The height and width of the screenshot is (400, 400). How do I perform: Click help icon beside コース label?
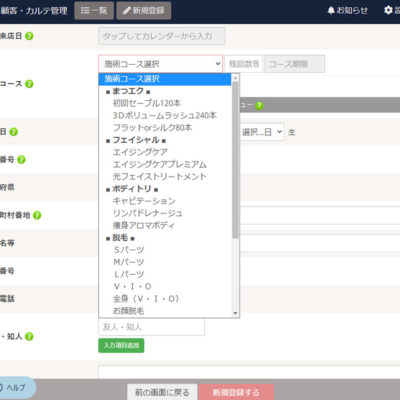pyautogui.click(x=29, y=84)
